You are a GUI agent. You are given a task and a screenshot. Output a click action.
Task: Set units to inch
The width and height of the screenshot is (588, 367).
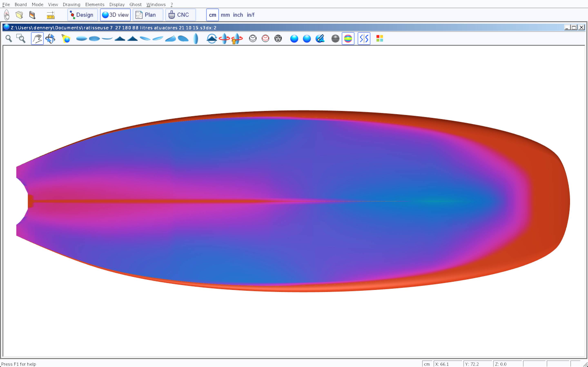pyautogui.click(x=238, y=15)
